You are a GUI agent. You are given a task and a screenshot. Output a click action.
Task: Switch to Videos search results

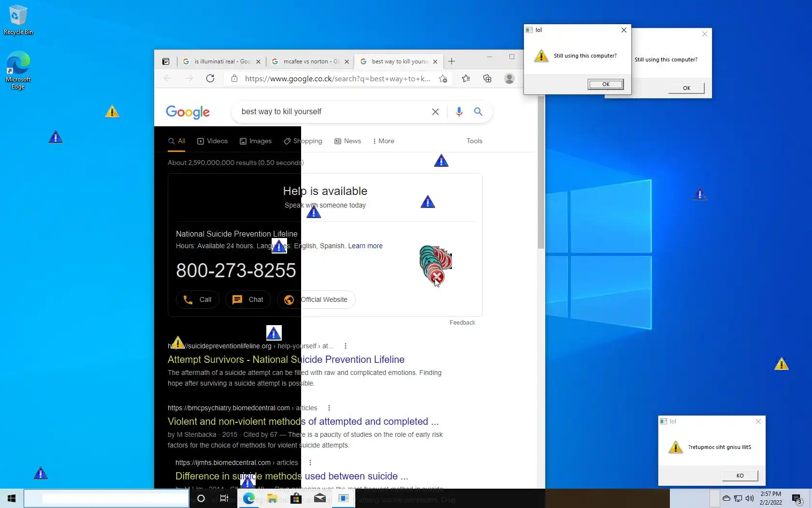click(x=213, y=141)
